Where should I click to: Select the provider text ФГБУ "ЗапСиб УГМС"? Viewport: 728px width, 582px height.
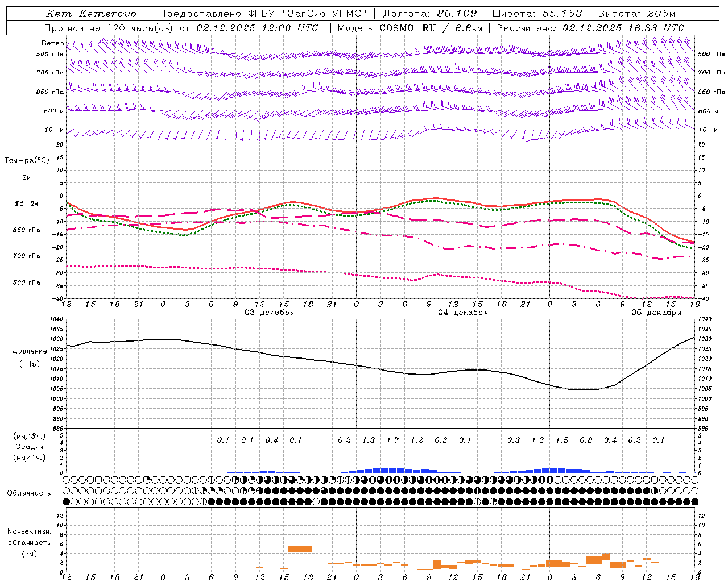(x=308, y=14)
